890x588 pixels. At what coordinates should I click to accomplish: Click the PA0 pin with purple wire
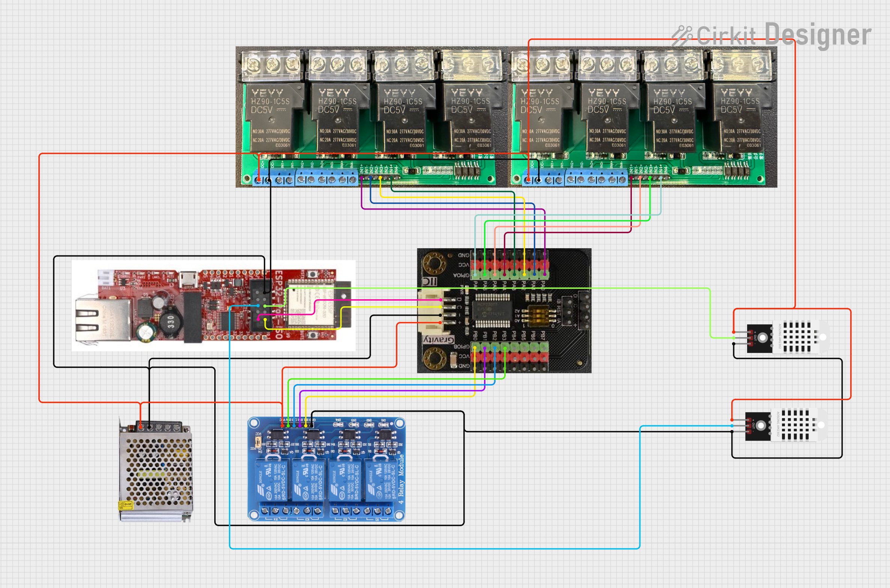pyautogui.click(x=544, y=274)
